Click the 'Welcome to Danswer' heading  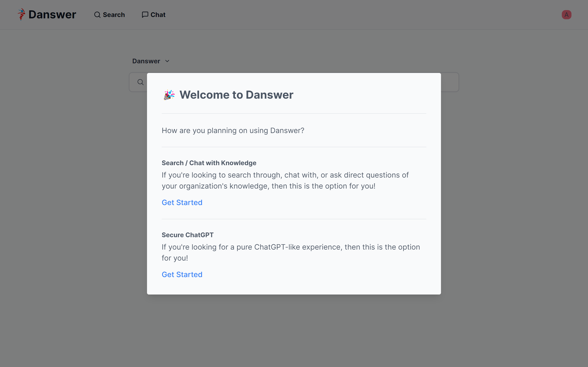click(236, 95)
